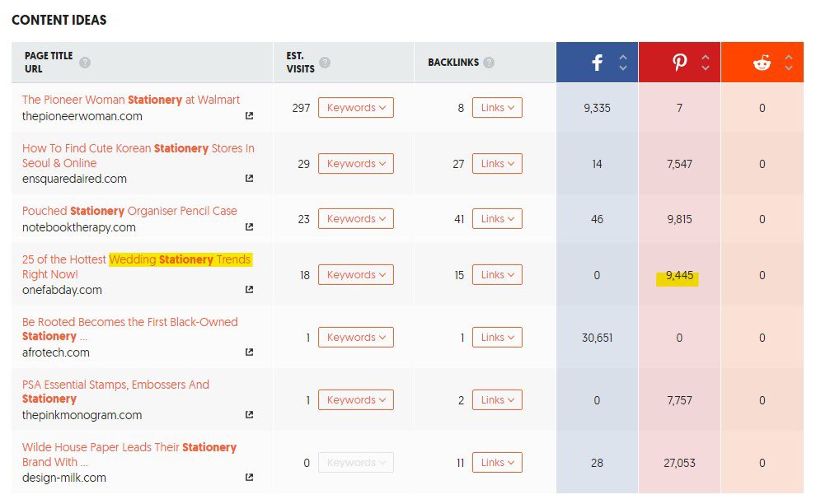Viewport: 816px width, 504px height.
Task: Open afrotech.com external link icon
Action: point(249,352)
